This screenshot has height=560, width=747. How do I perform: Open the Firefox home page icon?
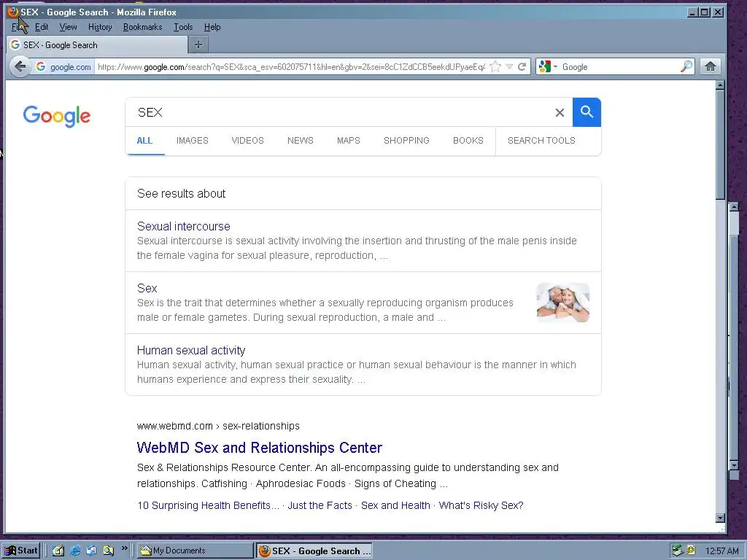coord(711,66)
